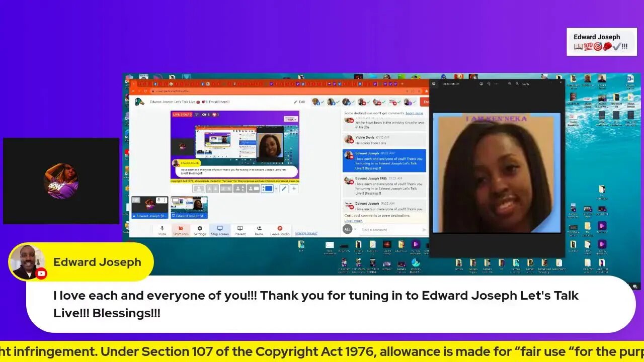Screen dimensions: 644x362
Task: Select the Edward Joseph camera participant thumbnail
Action: [x=150, y=207]
